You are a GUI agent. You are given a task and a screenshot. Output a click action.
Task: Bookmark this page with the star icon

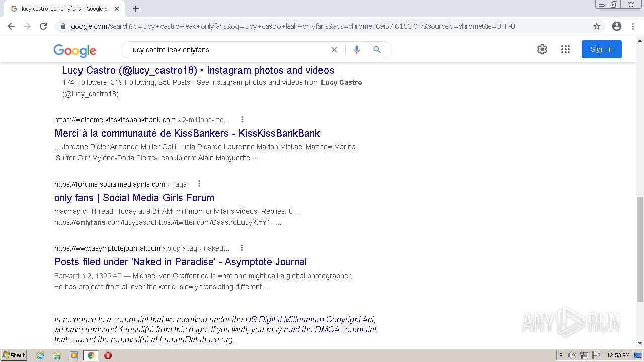point(597,26)
